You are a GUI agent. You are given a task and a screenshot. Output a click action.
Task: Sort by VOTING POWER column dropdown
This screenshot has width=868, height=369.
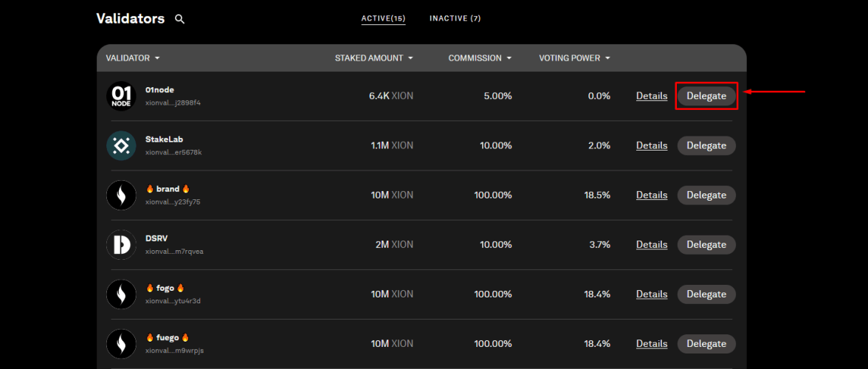click(x=575, y=58)
